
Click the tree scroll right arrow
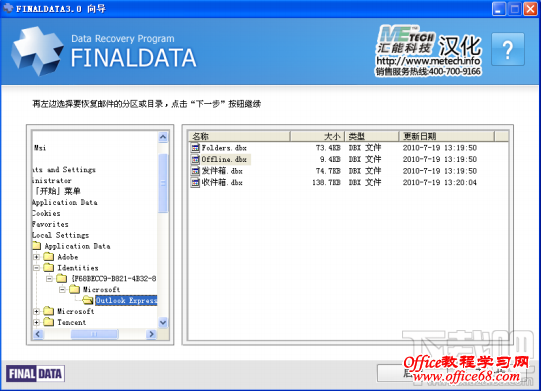pos(151,334)
